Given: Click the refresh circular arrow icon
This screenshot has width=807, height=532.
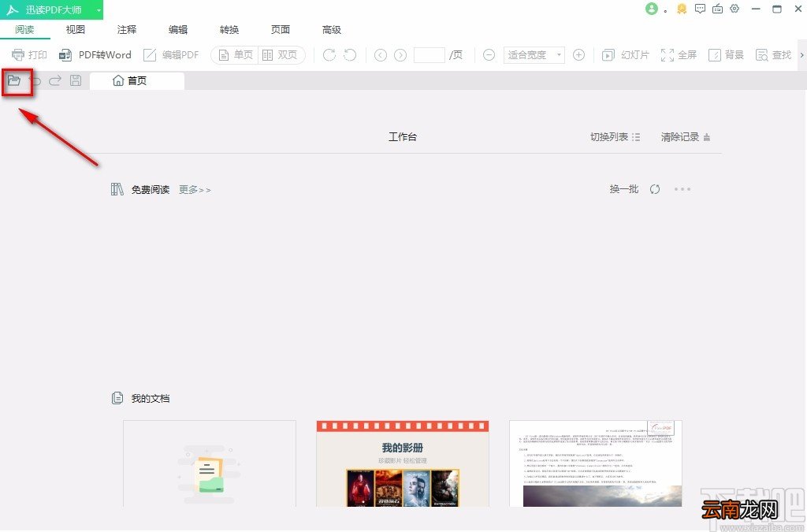Looking at the screenshot, I should (655, 189).
